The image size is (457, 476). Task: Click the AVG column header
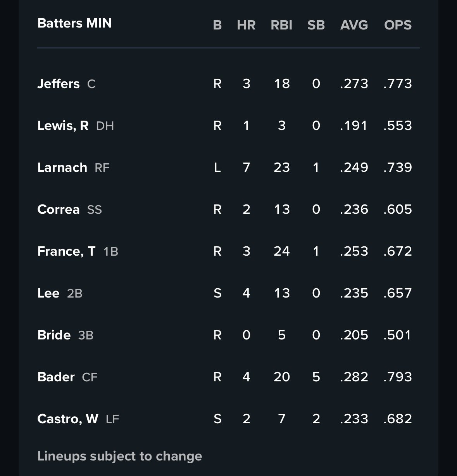354,25
